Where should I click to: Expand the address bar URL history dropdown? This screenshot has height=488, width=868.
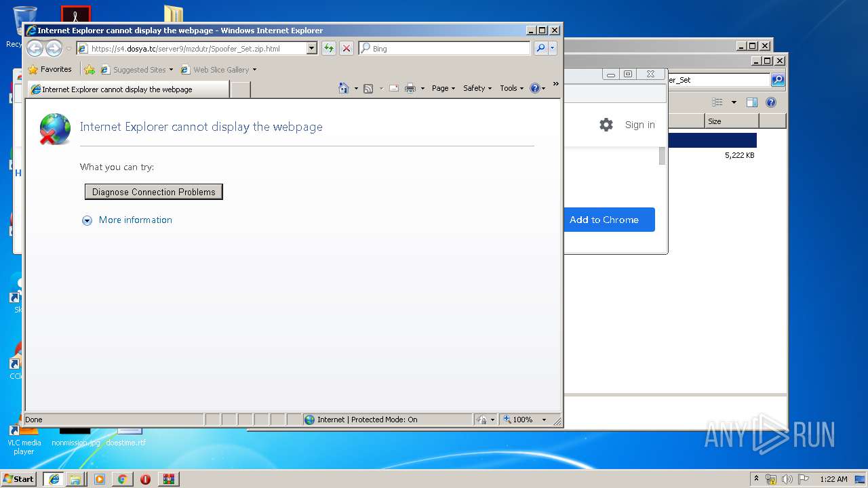pyautogui.click(x=312, y=48)
